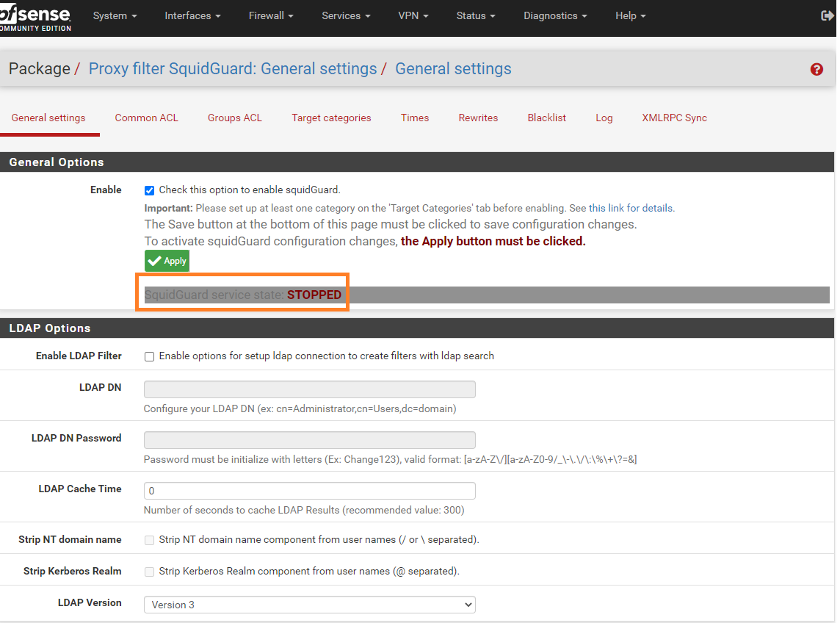The height and width of the screenshot is (623, 840).
Task: Focus the LDAP Cache Time field
Action: coord(310,491)
